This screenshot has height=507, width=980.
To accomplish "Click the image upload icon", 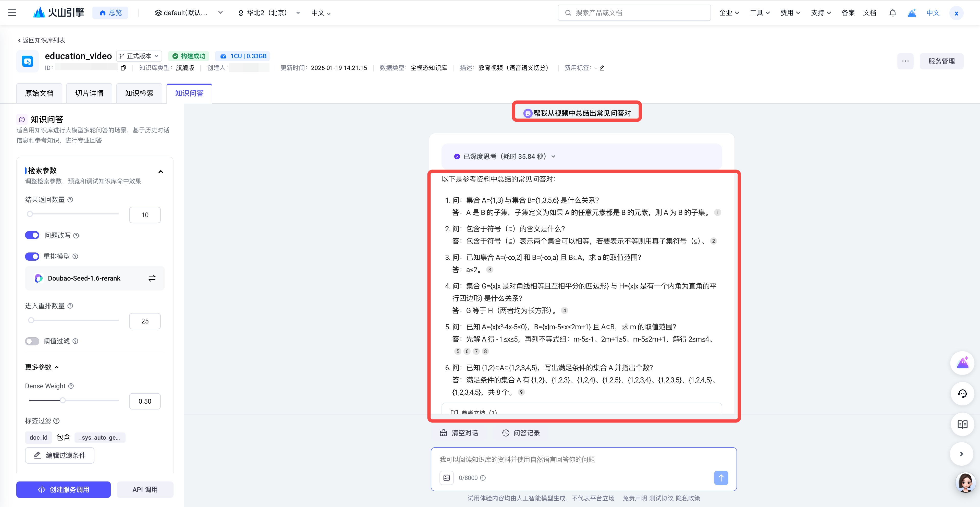I will point(447,478).
